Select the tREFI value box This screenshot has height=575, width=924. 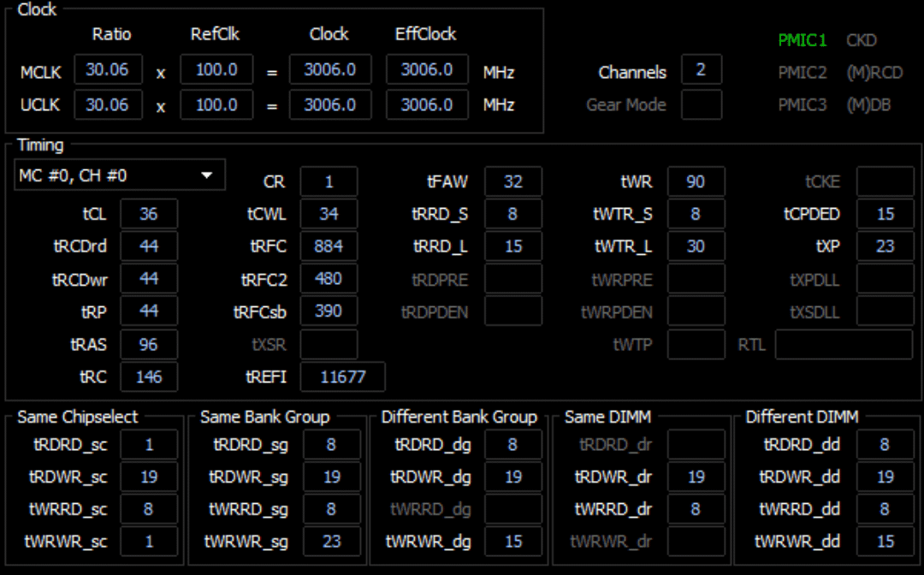342,376
